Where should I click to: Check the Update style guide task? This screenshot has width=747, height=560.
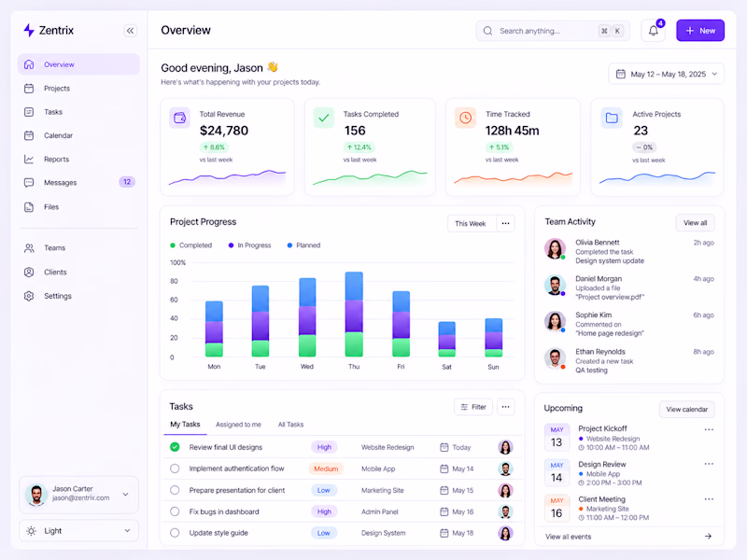pos(175,533)
